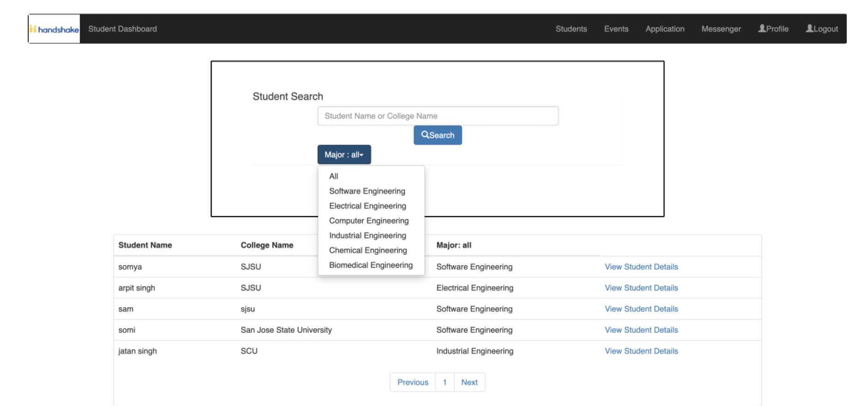Click 'San Jose State University' cell
Image resolution: width=868 pixels, height=406 pixels.
coord(286,330)
